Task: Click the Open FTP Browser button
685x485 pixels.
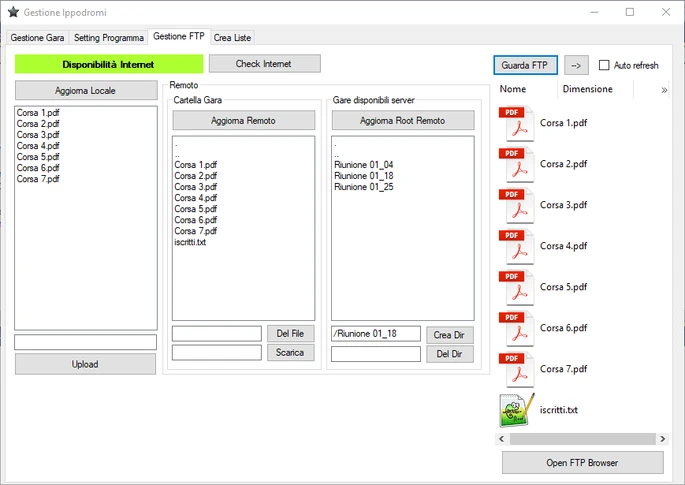Action: click(x=582, y=463)
